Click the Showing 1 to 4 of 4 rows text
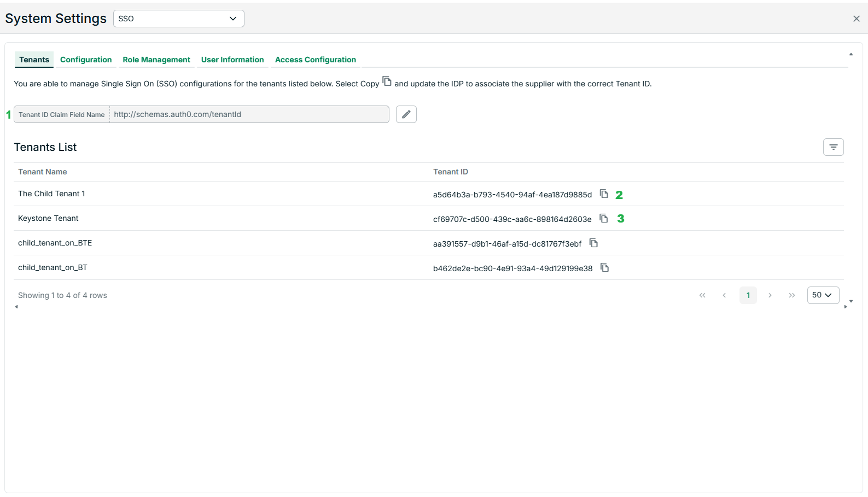This screenshot has width=868, height=497. 62,295
